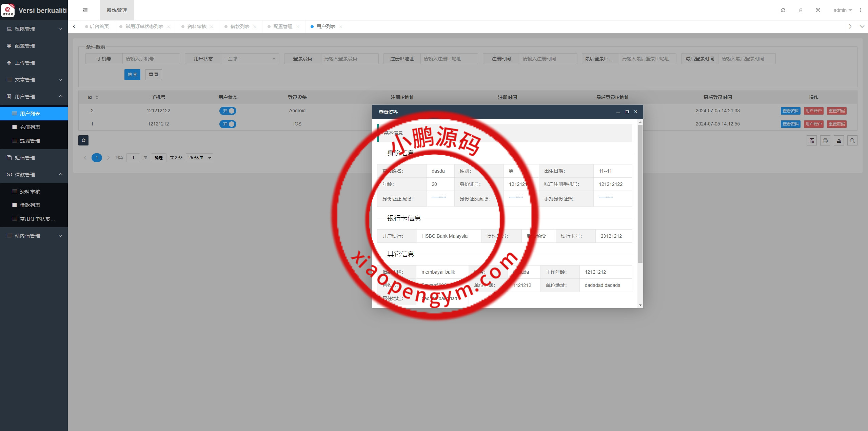Click the blue 搜索 button
Screen dimensions: 868x431
[132, 75]
